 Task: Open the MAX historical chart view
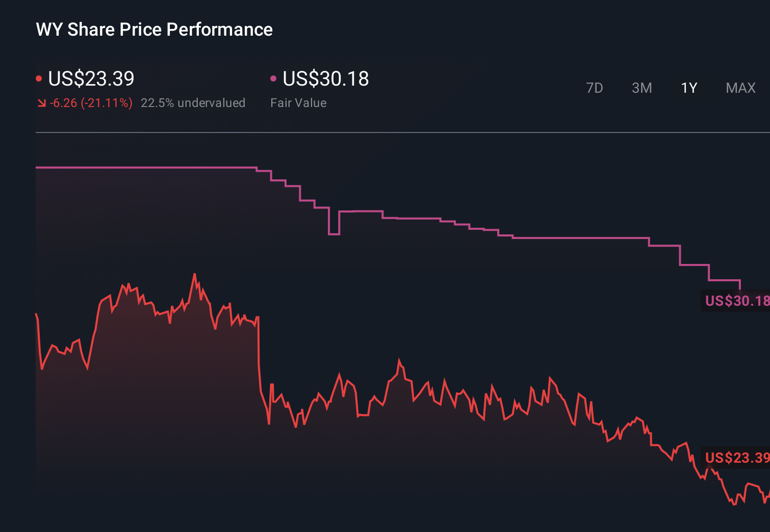click(x=740, y=88)
